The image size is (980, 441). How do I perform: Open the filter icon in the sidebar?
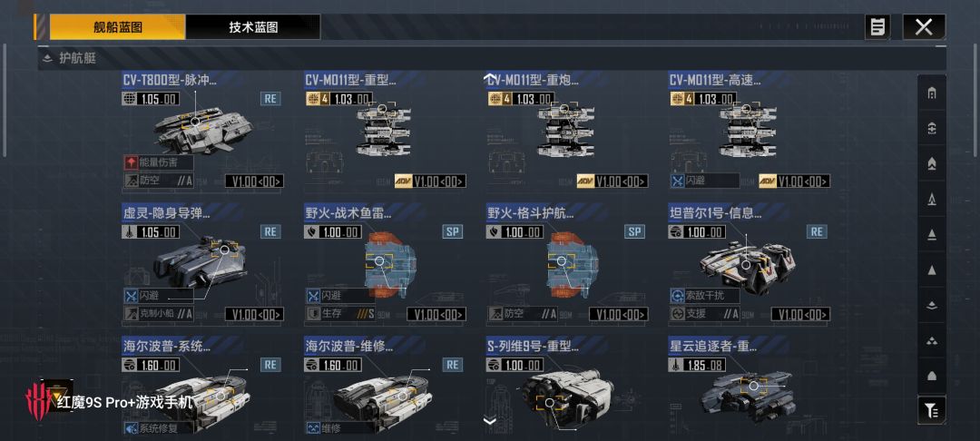pos(931,410)
